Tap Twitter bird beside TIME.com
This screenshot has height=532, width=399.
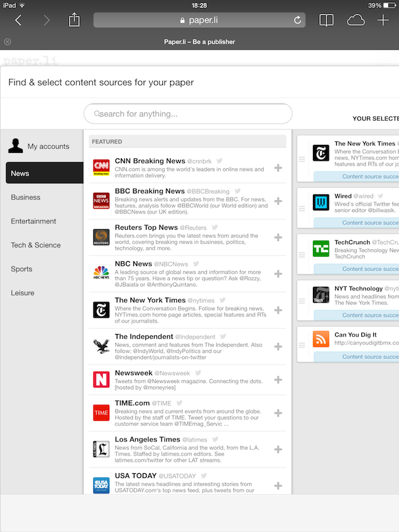(x=180, y=403)
